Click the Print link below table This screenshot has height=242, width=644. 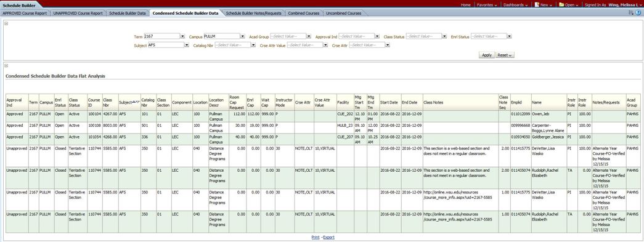(x=316, y=237)
